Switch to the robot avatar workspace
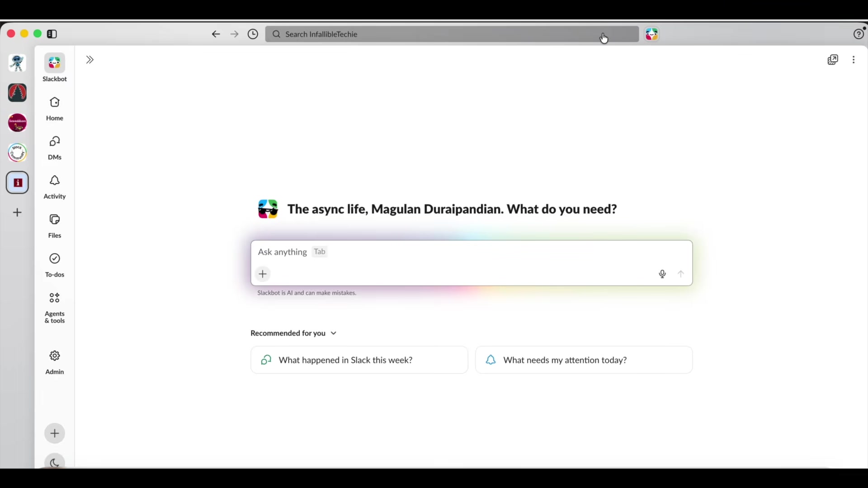 pyautogui.click(x=17, y=63)
